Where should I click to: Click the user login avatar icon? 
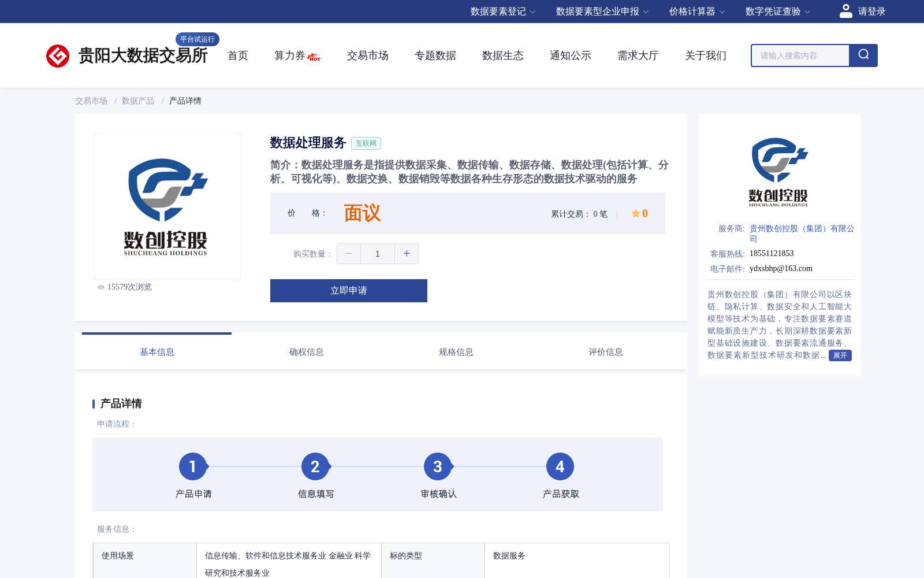(846, 11)
